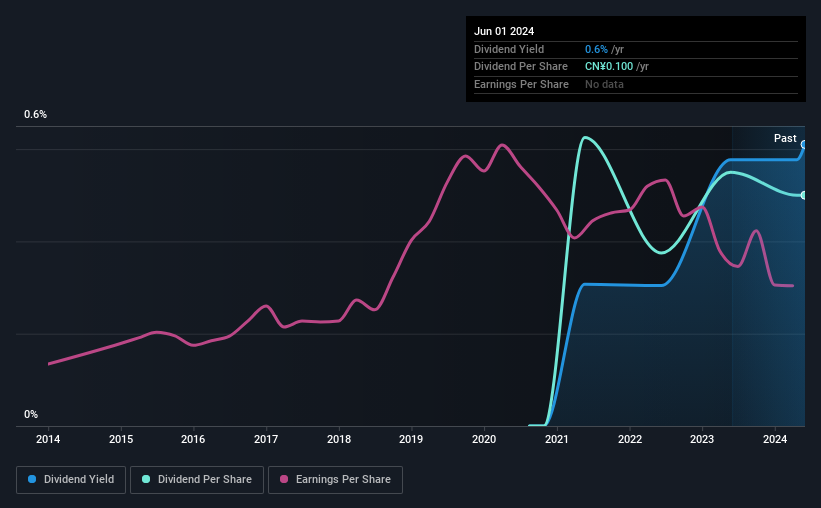
Task: Toggle the Dividend Yield legend button
Action: (71, 480)
